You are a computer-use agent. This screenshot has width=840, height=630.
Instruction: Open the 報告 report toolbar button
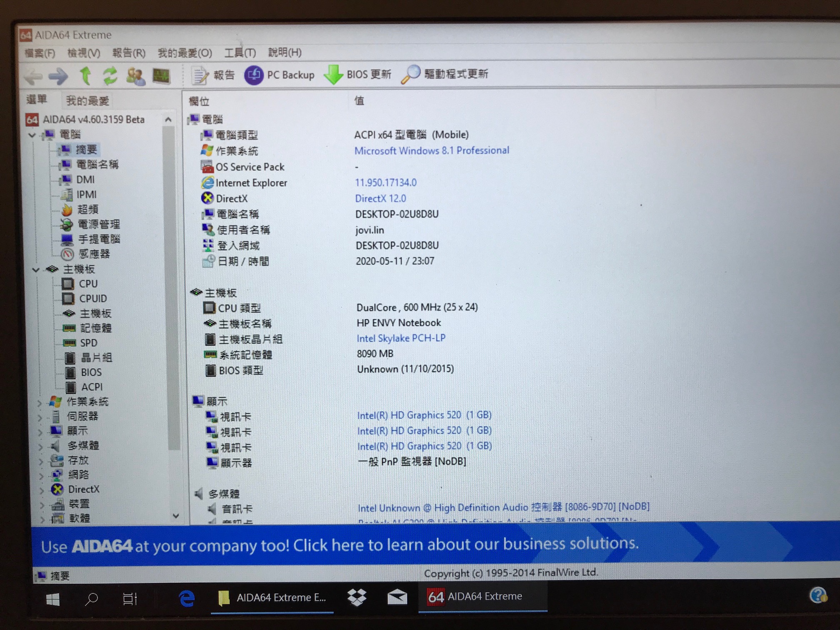(213, 75)
